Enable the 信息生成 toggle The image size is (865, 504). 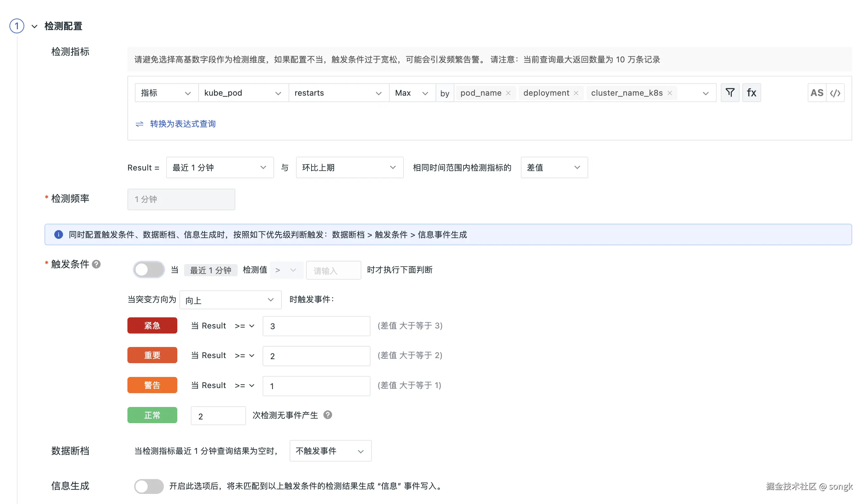point(149,486)
